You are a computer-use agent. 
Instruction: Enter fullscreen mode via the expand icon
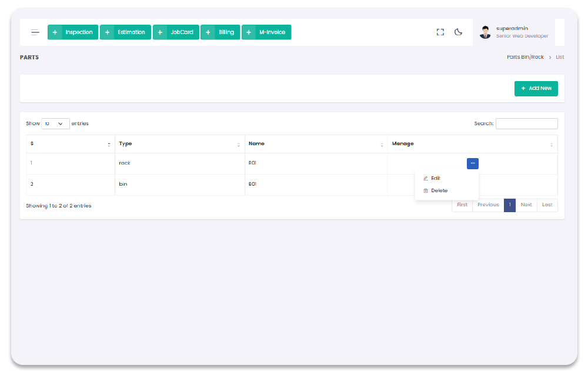(440, 32)
